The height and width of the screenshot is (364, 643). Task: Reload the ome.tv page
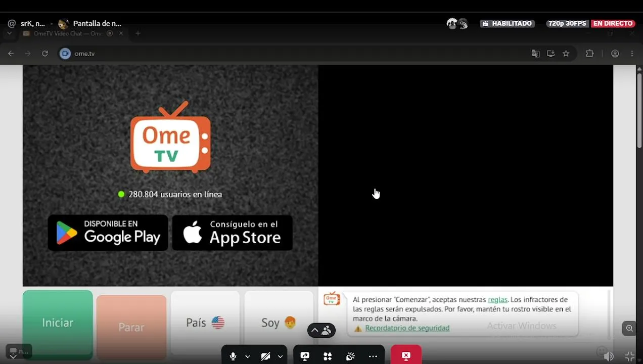(x=45, y=54)
